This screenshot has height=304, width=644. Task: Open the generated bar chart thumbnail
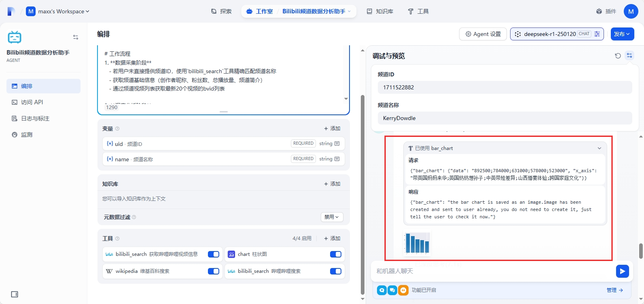[x=417, y=243]
